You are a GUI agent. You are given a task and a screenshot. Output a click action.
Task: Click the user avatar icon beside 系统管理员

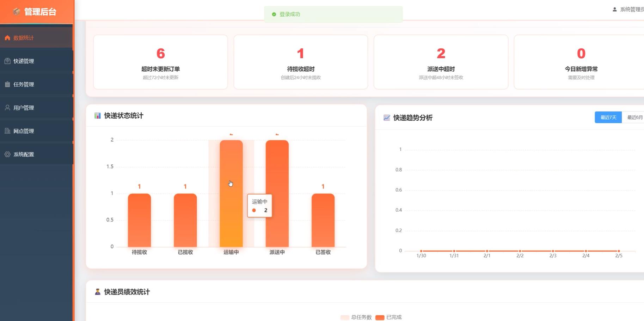click(615, 10)
